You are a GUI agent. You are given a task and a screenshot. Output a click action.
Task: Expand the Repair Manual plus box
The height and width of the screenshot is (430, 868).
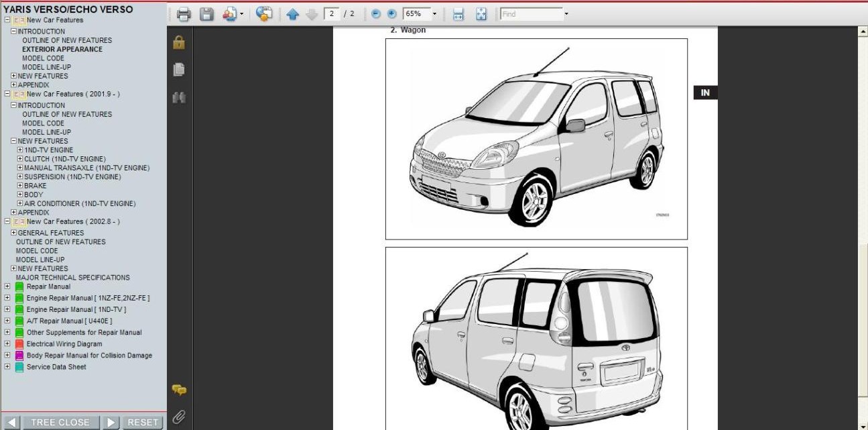point(7,286)
